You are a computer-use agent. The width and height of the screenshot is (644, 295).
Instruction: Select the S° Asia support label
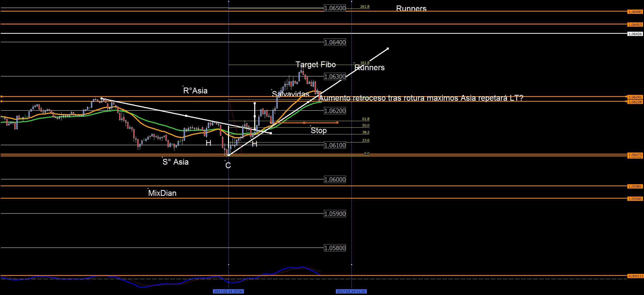(175, 162)
